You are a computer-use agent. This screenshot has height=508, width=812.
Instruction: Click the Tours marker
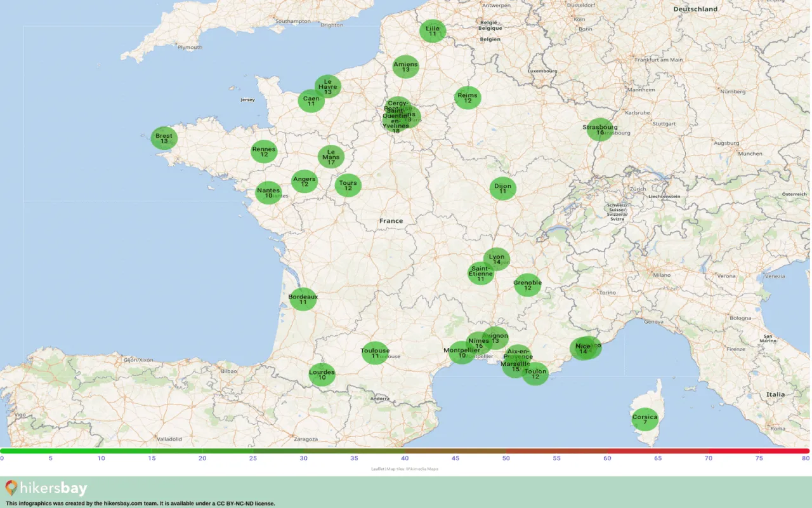pyautogui.click(x=348, y=185)
